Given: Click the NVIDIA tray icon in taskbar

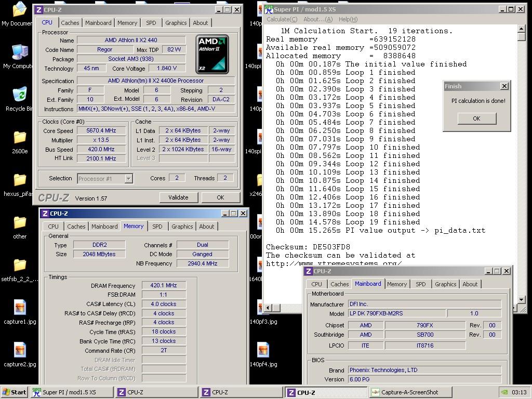Looking at the screenshot, I should 504,392.
